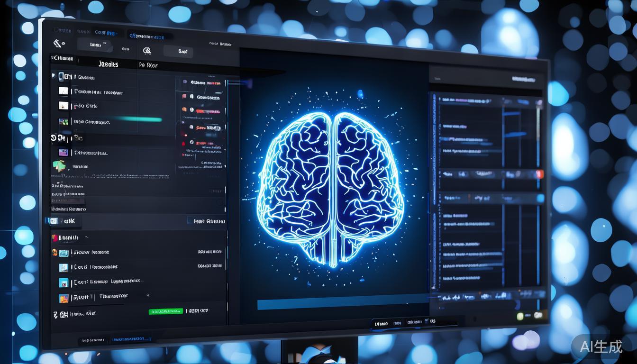The width and height of the screenshot is (637, 364).
Task: Switch to the Pe Rcov tab
Action: [148, 65]
